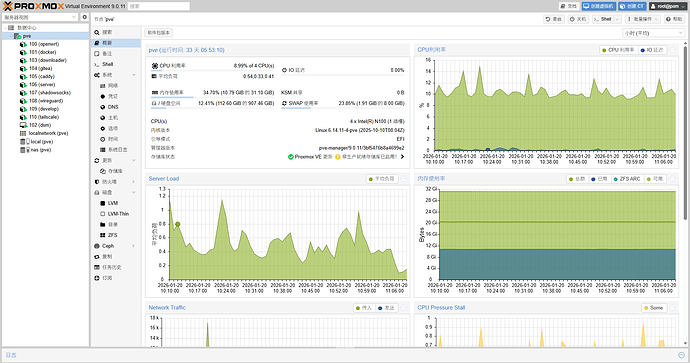
Task: Click the System Log (系统日志) list icon
Action: [x=103, y=150]
